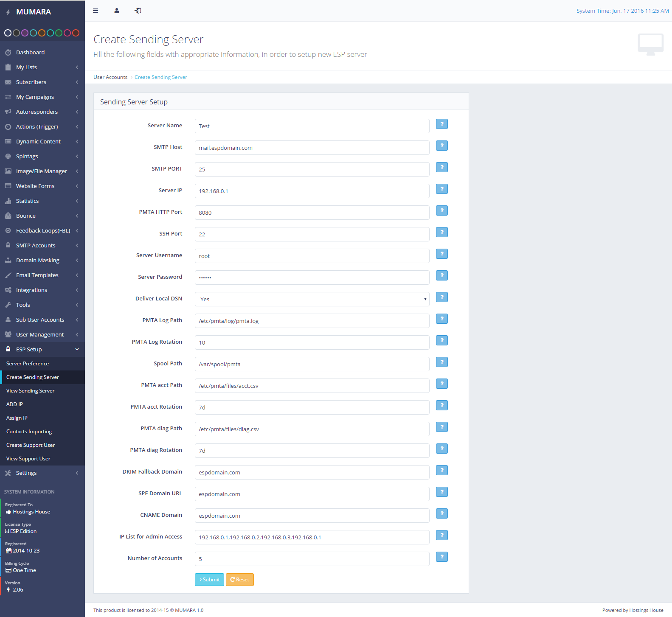
Task: Open the user profile icon in top bar
Action: [117, 11]
